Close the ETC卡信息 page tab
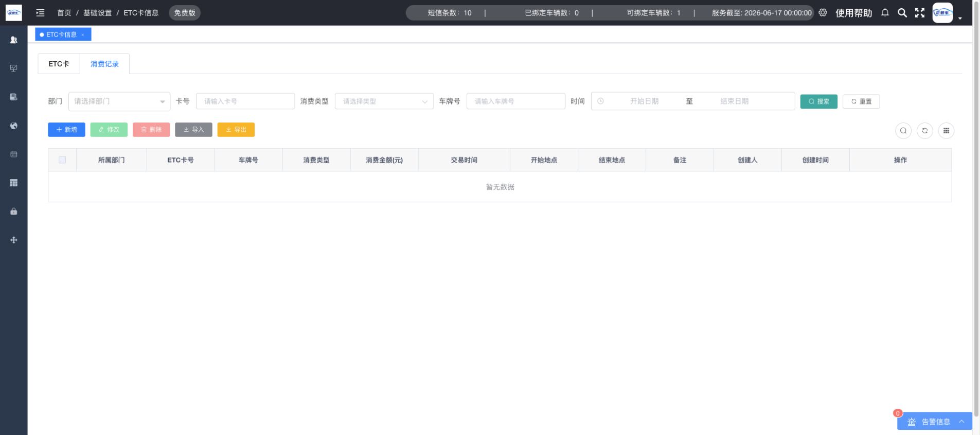 (x=83, y=35)
